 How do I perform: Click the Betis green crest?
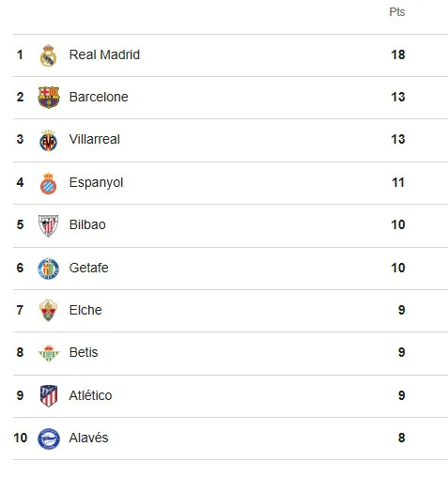pyautogui.click(x=49, y=353)
